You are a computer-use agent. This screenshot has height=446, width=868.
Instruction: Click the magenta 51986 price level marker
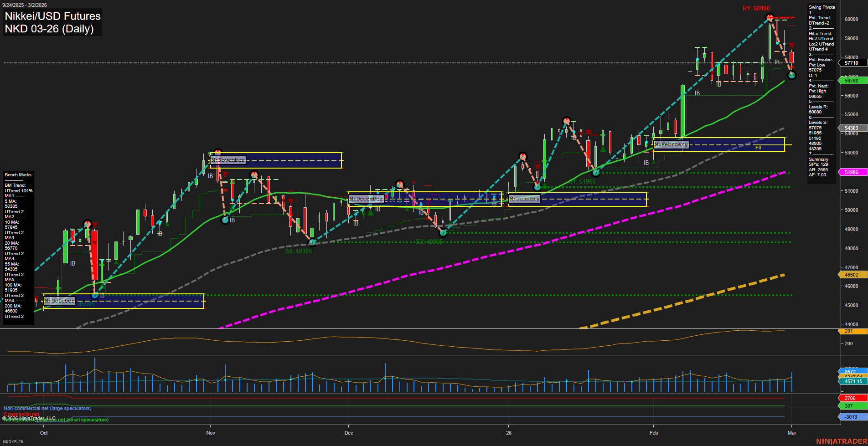coord(851,172)
